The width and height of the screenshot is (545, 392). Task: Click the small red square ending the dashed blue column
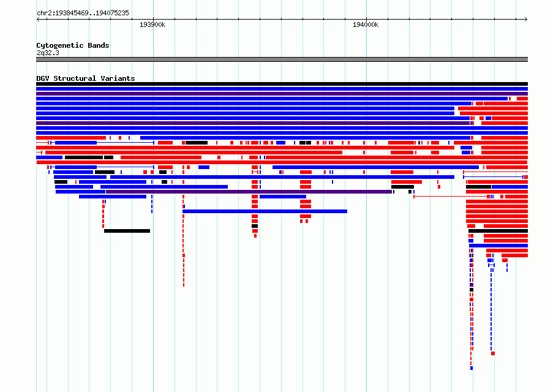pos(493,353)
